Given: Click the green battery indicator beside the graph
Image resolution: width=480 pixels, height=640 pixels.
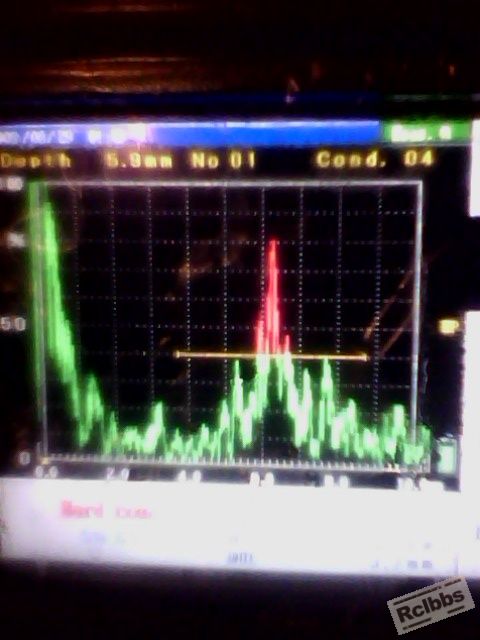Looking at the screenshot, I should point(446,455).
